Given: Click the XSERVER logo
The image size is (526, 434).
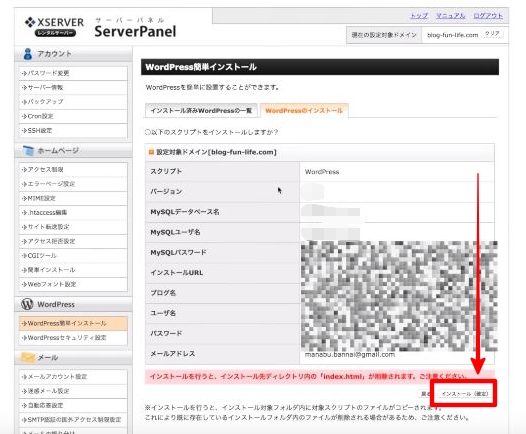Looking at the screenshot, I should pyautogui.click(x=54, y=26).
